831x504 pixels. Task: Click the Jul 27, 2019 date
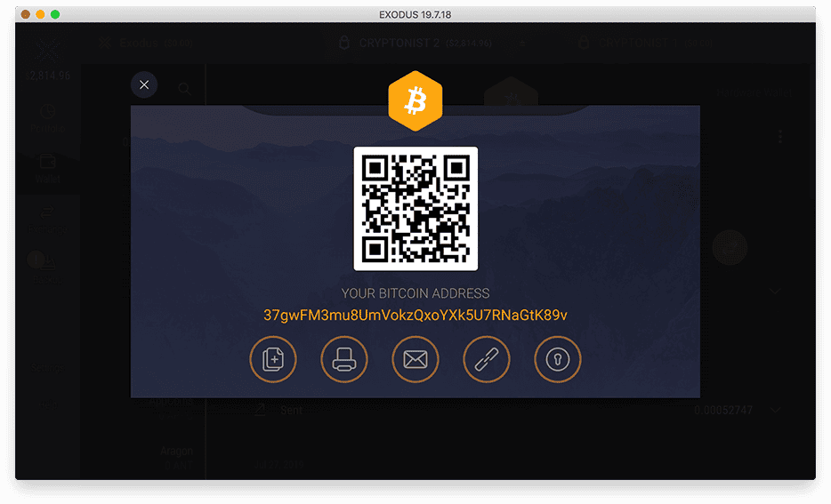(x=278, y=464)
